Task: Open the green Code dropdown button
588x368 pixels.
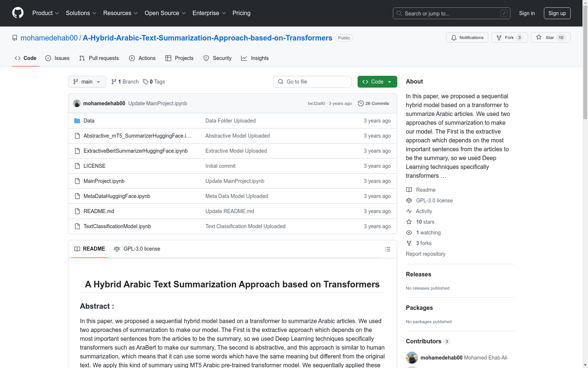Action: click(x=377, y=82)
